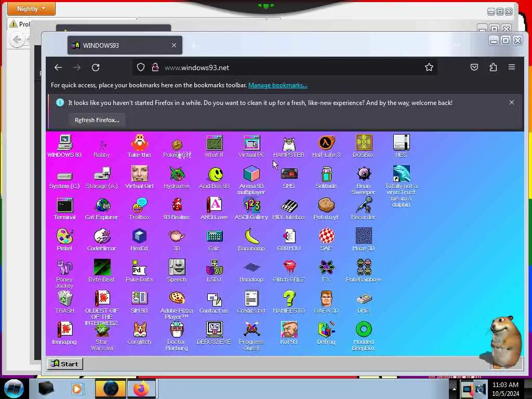Launch the Take this icon
532x399 pixels.
pos(139,146)
